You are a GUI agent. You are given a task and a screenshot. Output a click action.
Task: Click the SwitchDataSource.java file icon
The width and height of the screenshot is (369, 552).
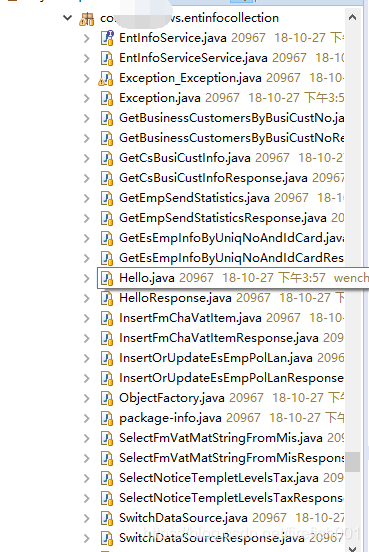[x=107, y=519]
